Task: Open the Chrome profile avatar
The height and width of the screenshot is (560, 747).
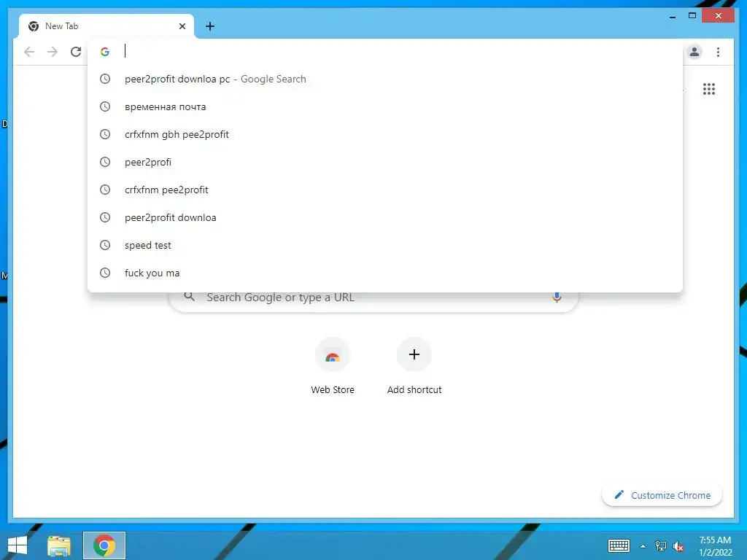Action: tap(694, 52)
